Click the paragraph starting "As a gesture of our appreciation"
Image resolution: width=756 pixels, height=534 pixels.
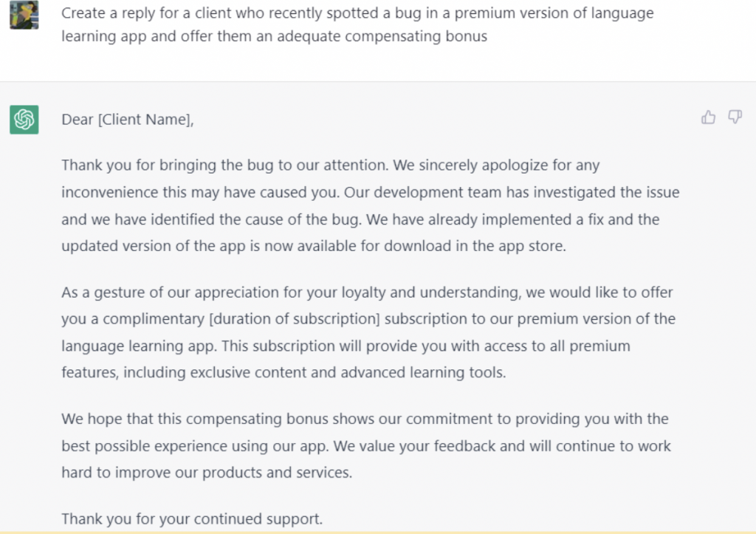368,332
